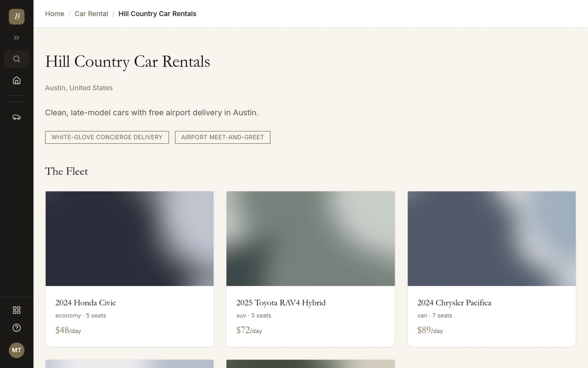The width and height of the screenshot is (588, 368).
Task: Click the B logo in the sidebar
Action: (17, 17)
